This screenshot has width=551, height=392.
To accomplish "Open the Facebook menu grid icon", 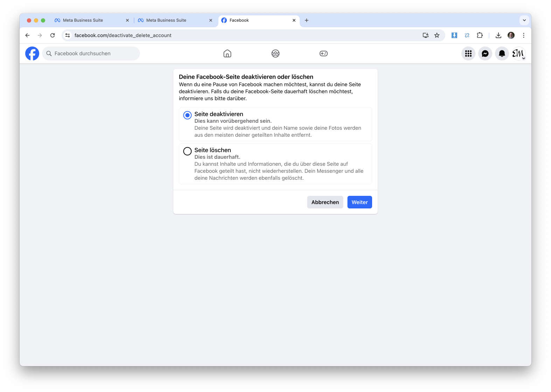I will click(468, 54).
